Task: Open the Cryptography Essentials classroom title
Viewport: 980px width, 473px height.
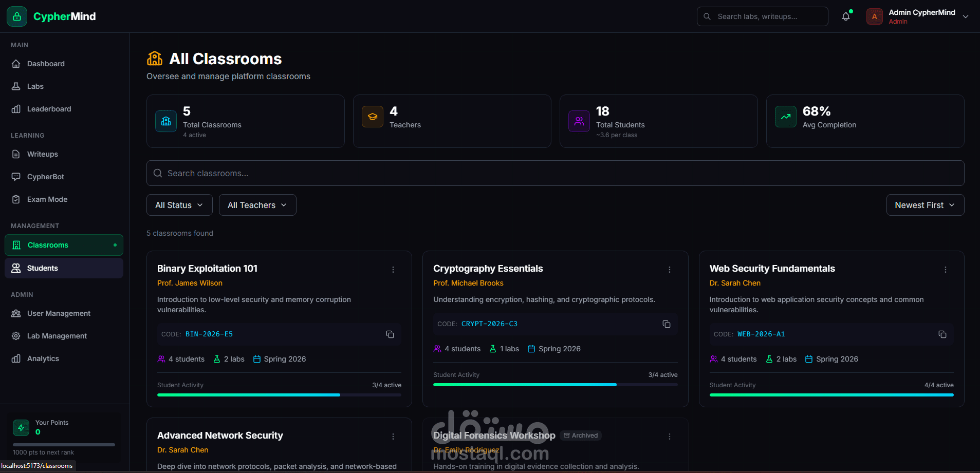Action: [x=488, y=269]
